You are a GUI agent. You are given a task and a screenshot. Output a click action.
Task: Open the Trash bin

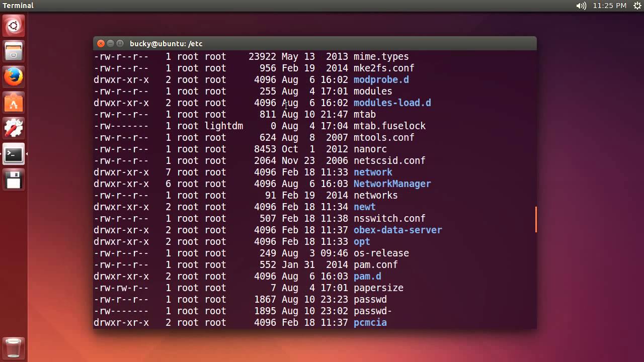click(x=14, y=347)
